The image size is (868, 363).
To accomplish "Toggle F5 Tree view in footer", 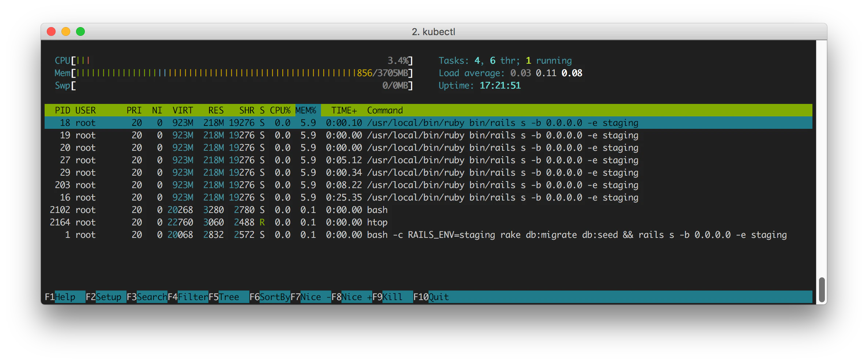I will point(229,297).
